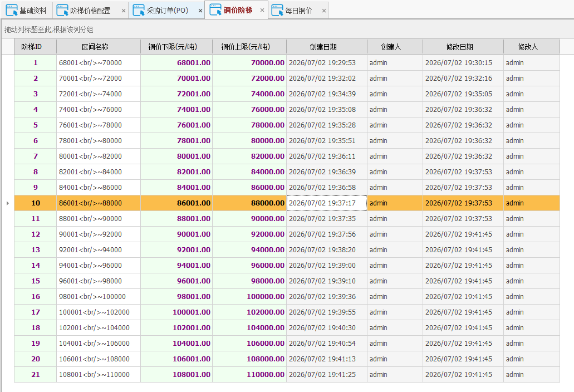Click lower limit value 84001.00
The height and width of the screenshot is (392, 574).
(176, 188)
